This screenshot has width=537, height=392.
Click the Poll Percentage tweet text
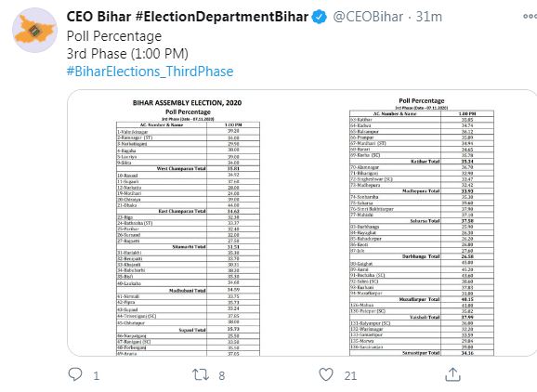coord(114,36)
